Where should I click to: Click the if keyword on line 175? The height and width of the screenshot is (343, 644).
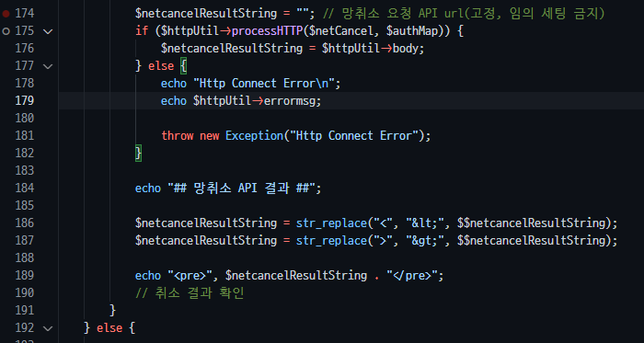142,31
